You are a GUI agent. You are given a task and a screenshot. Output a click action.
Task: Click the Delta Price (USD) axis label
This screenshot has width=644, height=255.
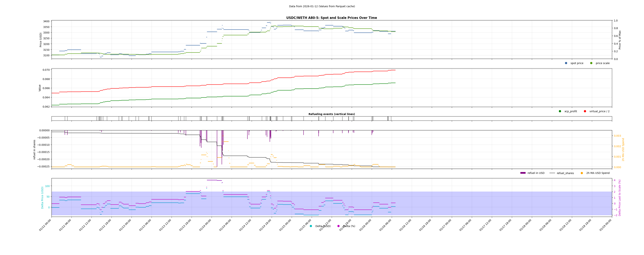pos(42,198)
